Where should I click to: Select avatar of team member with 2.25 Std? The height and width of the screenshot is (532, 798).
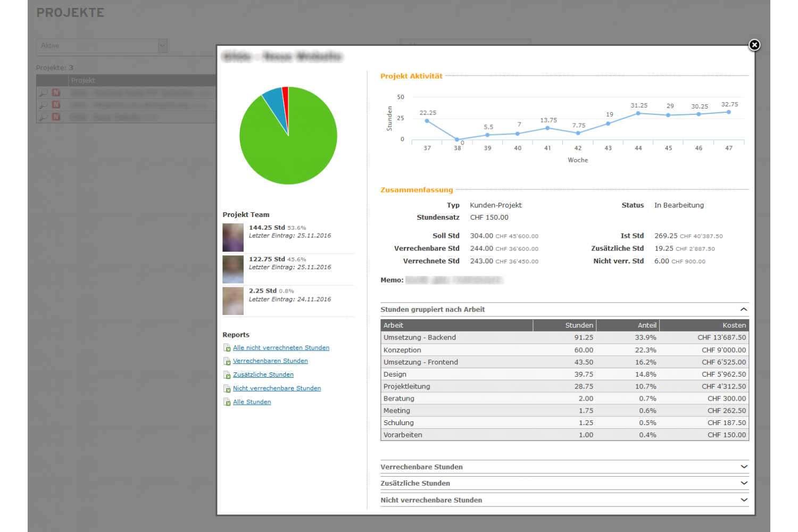click(233, 301)
